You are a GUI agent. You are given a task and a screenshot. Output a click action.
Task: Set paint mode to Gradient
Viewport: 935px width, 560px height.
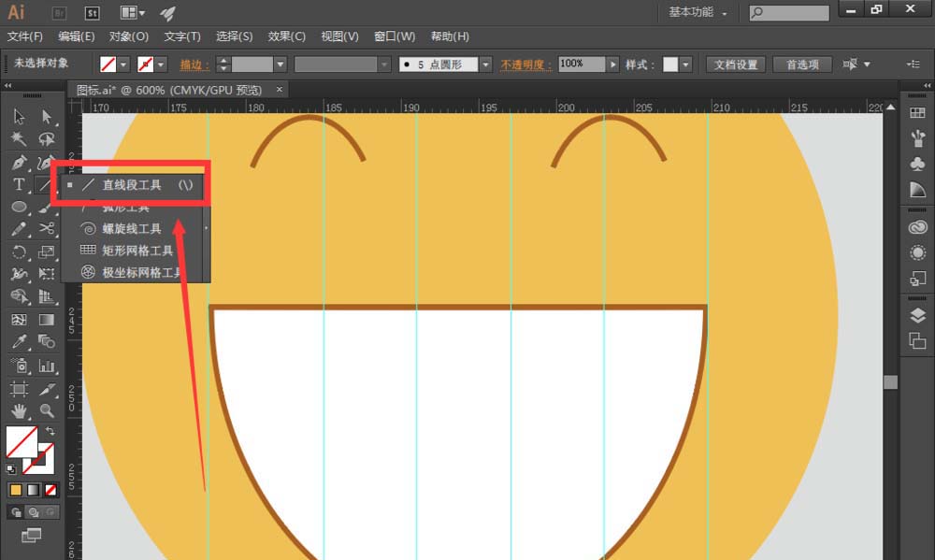tap(34, 490)
